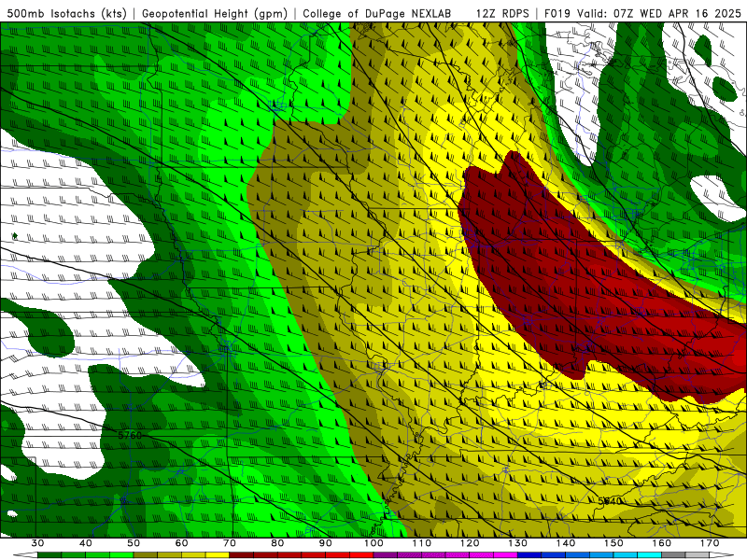Click the 30 label on the color scale

[37, 543]
